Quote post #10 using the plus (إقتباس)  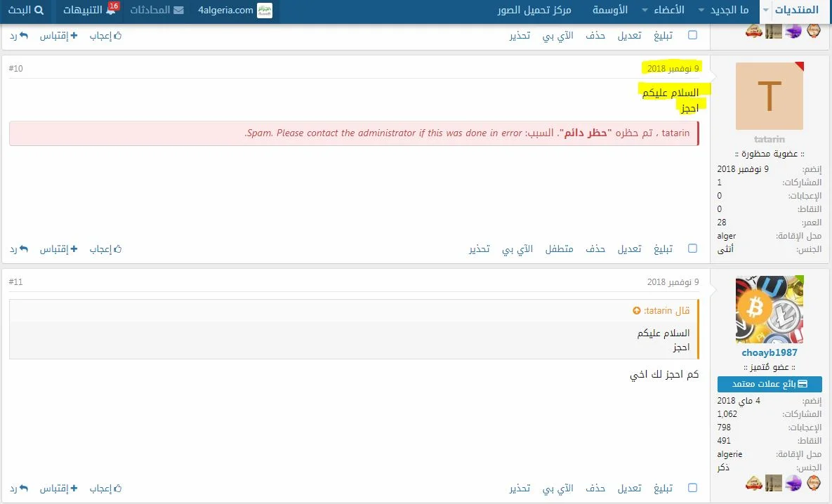tap(74, 248)
